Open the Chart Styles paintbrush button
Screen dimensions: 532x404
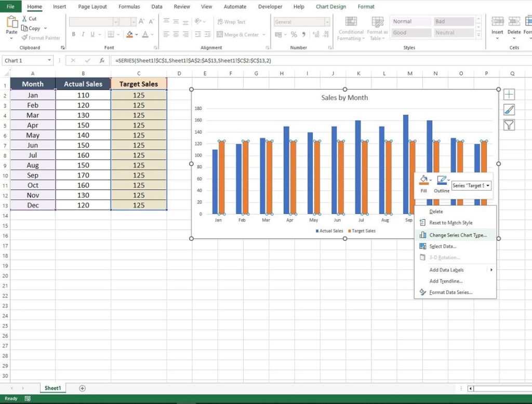click(509, 110)
